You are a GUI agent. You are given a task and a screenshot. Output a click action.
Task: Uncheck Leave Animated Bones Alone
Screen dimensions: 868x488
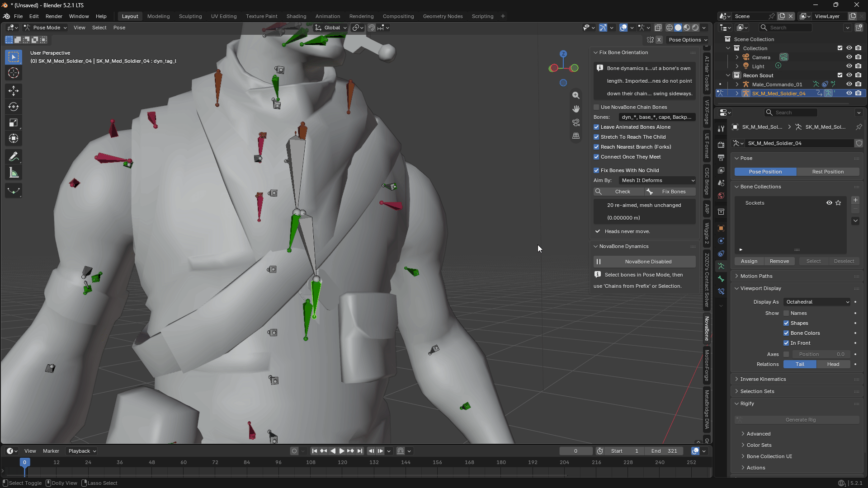point(596,127)
